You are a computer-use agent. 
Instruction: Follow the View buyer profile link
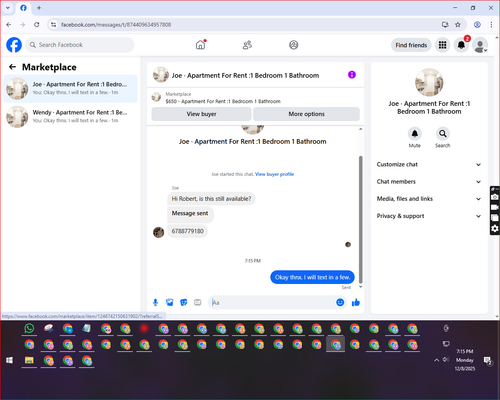[274, 174]
